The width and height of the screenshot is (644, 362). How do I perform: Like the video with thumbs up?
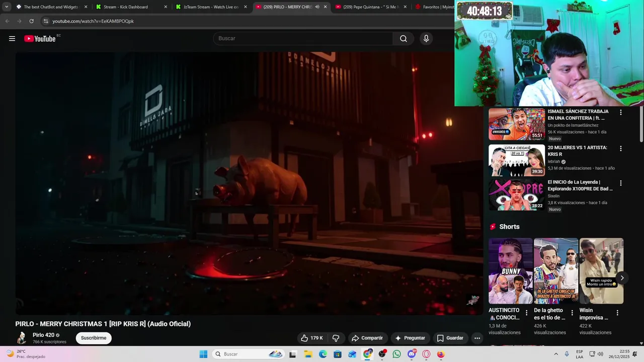pyautogui.click(x=312, y=338)
